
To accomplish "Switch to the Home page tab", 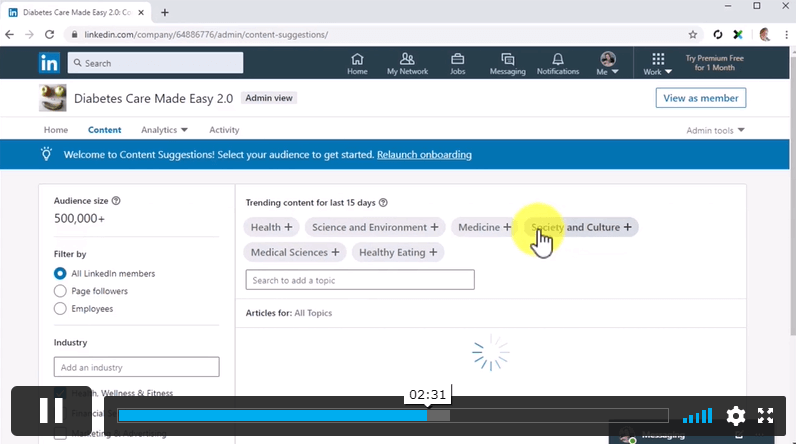I will click(56, 130).
